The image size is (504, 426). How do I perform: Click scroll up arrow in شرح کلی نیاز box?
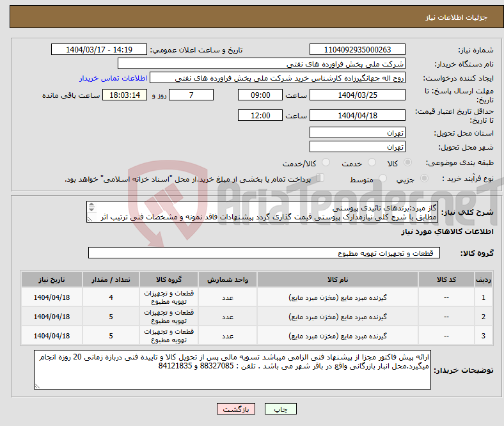coord(91,205)
